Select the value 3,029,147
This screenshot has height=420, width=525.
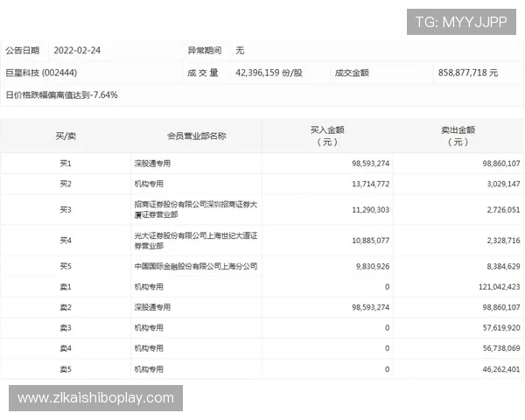click(x=503, y=184)
